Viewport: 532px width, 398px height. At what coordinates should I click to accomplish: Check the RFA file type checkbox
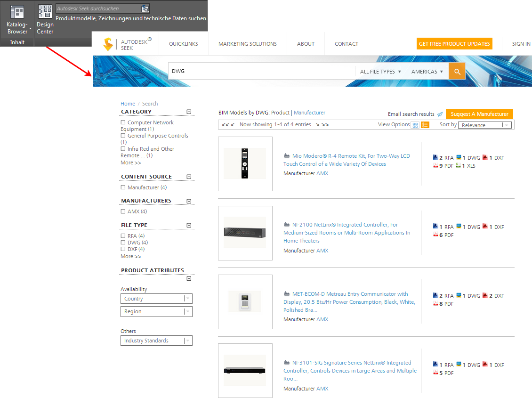coord(123,236)
